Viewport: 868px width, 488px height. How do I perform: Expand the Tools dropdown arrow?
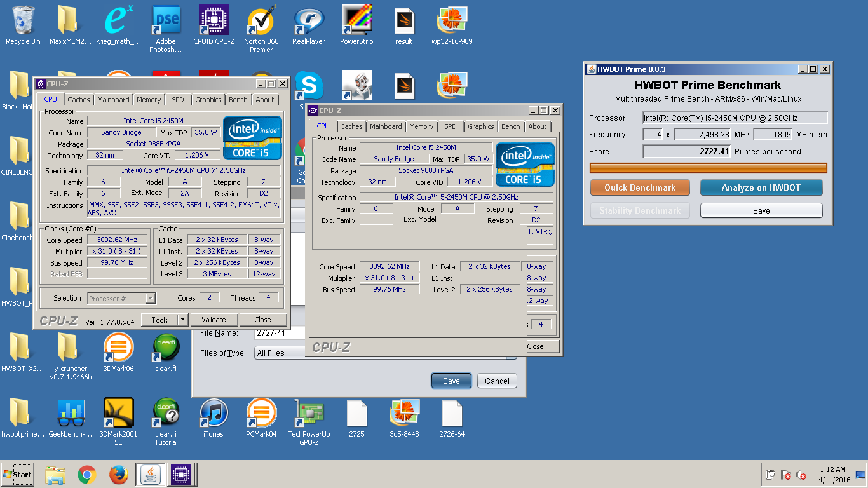pos(183,320)
